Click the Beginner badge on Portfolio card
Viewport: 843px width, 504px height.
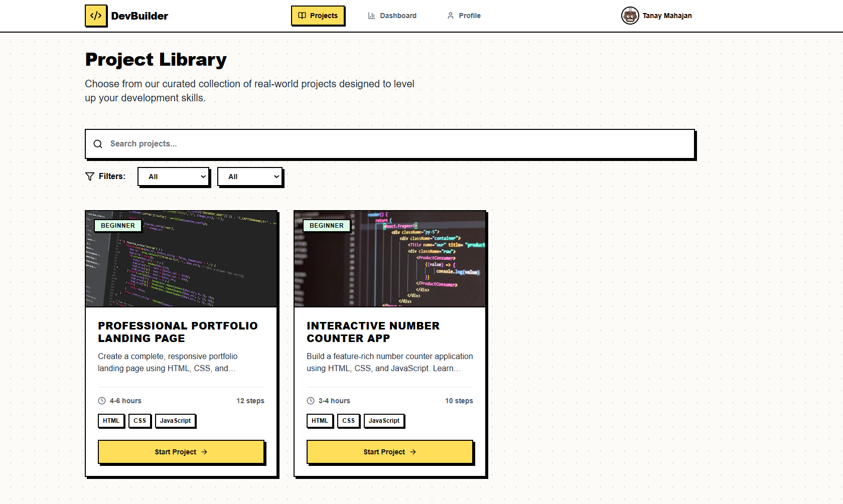[x=118, y=226]
